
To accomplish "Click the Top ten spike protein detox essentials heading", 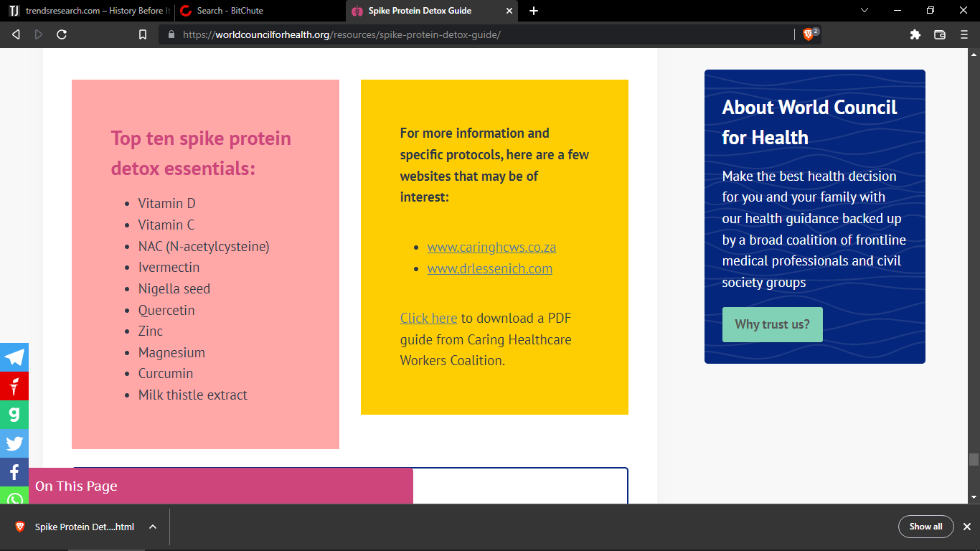I will coord(201,153).
